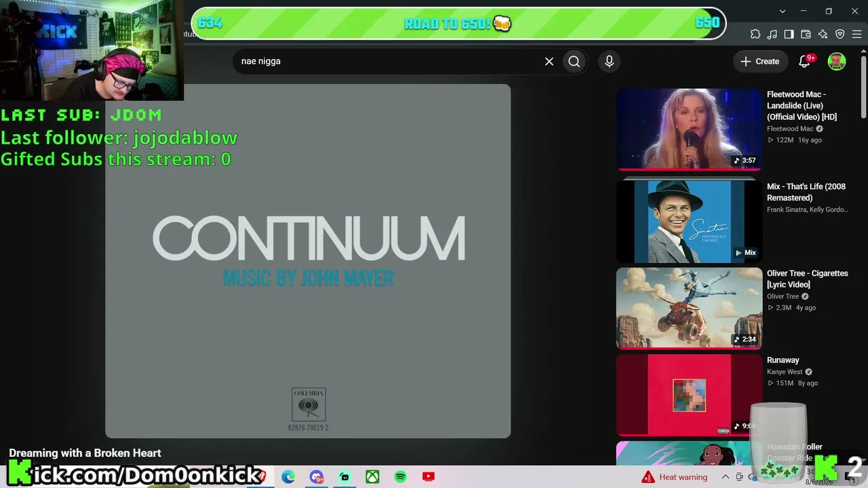Open the AI sparkle assistant icon
The image size is (868, 488).
point(823,34)
